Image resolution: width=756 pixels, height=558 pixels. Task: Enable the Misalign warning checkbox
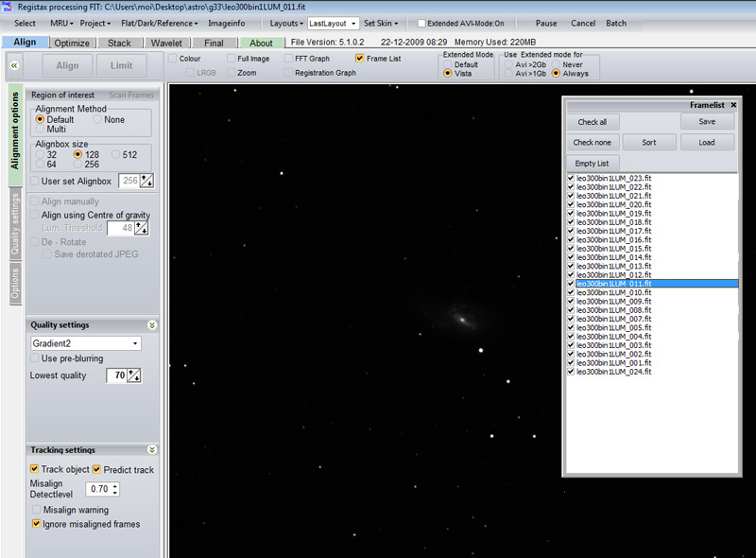tap(36, 510)
